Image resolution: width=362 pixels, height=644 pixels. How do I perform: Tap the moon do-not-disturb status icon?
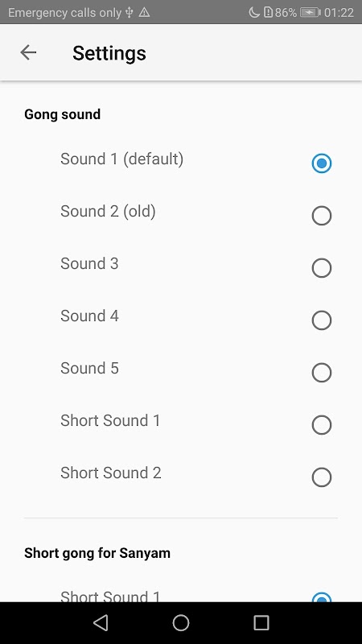(x=254, y=12)
